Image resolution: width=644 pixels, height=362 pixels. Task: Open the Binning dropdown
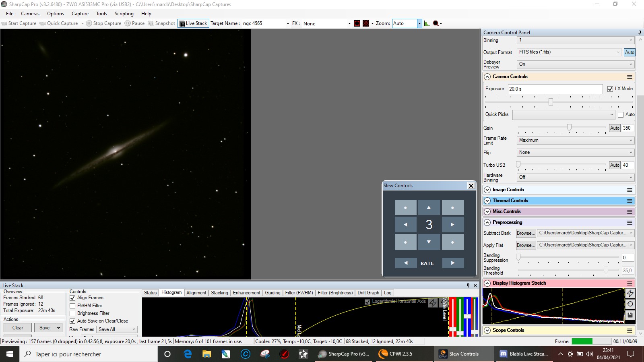coord(576,40)
